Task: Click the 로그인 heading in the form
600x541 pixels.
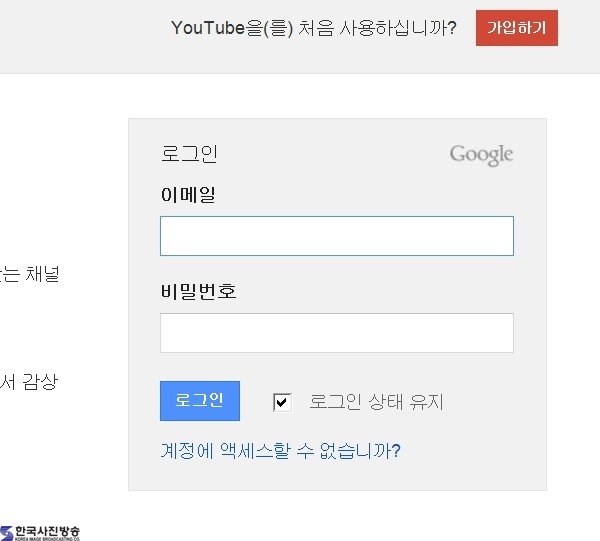Action: [189, 154]
